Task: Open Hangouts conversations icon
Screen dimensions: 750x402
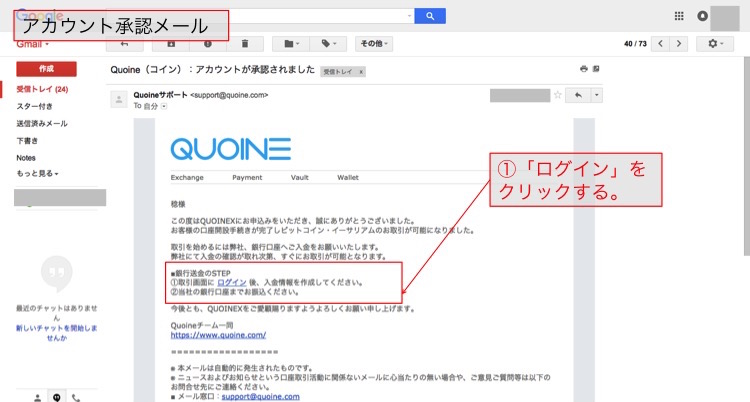Action: tap(57, 397)
